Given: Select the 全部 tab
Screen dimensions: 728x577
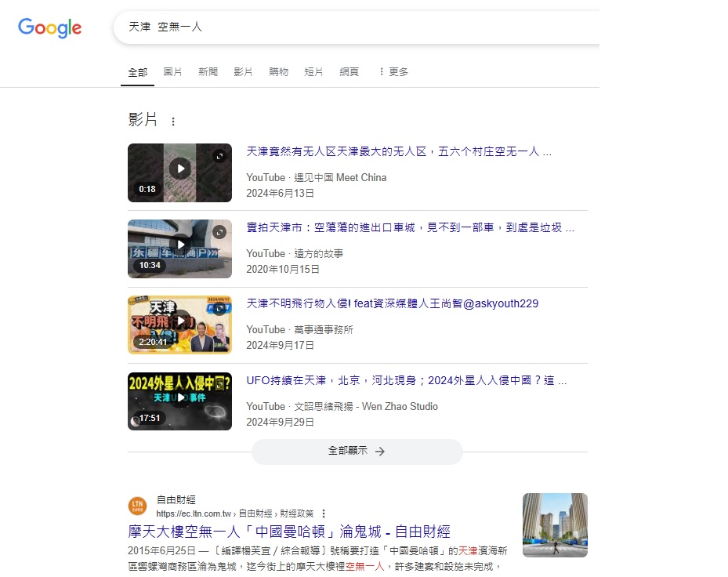Looking at the screenshot, I should pos(137,72).
